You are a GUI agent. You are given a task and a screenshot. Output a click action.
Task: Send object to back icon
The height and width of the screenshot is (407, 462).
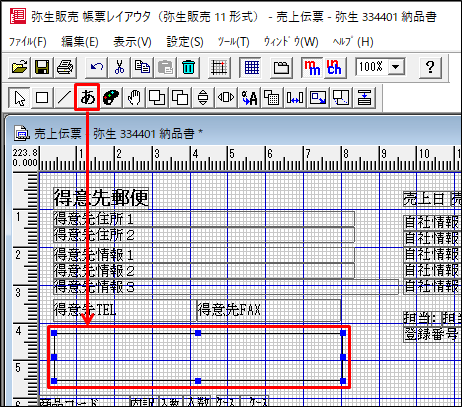pos(180,98)
